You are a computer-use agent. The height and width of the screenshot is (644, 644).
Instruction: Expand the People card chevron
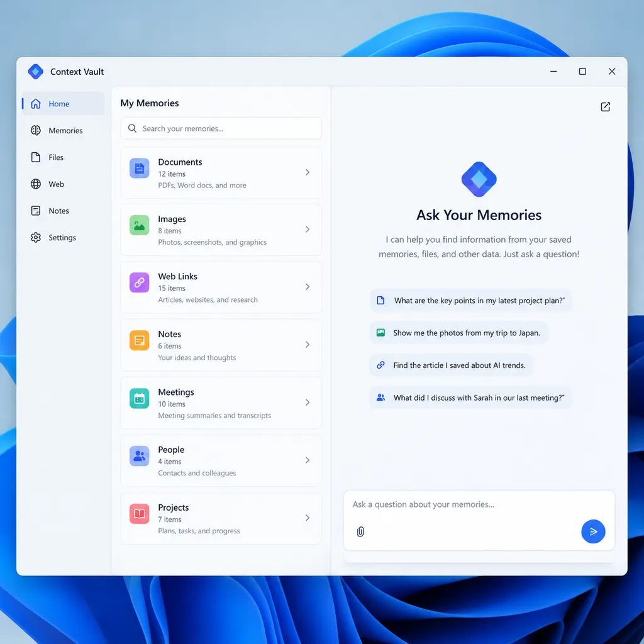(307, 460)
